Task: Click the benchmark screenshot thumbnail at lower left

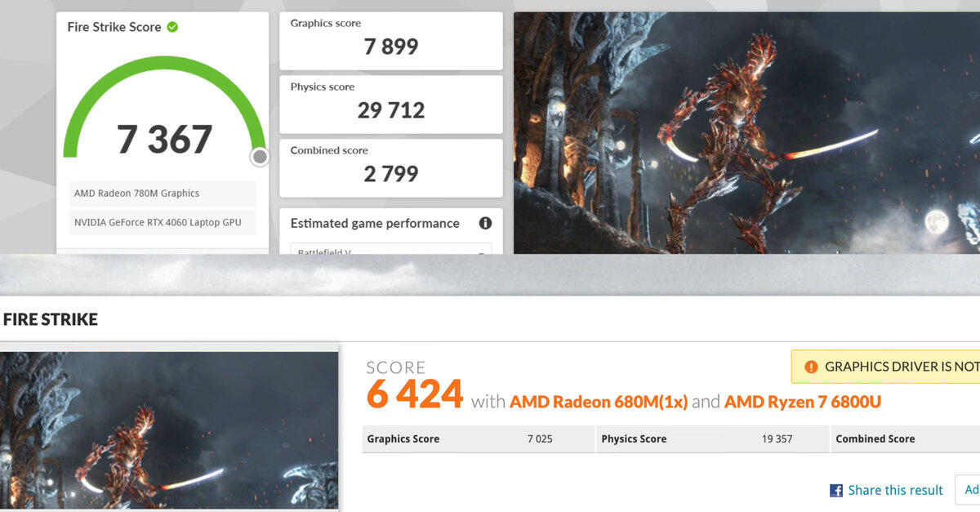Action: click(x=169, y=427)
